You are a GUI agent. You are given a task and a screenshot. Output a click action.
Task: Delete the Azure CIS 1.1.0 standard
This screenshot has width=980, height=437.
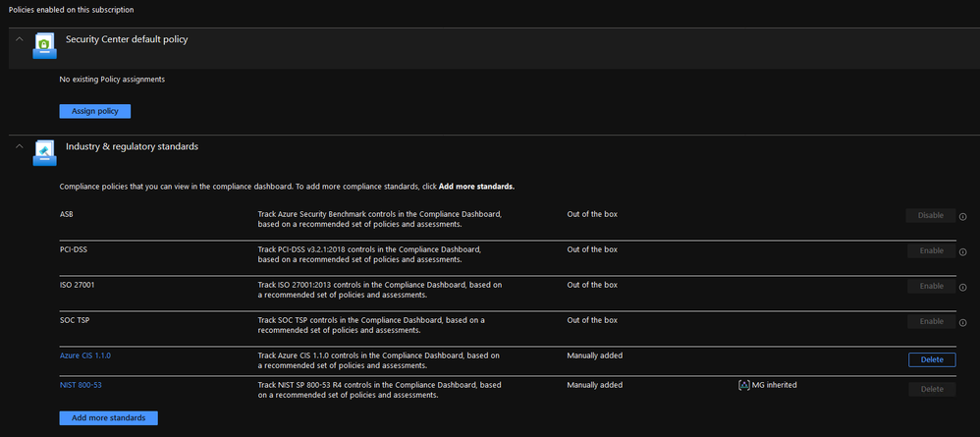(931, 359)
